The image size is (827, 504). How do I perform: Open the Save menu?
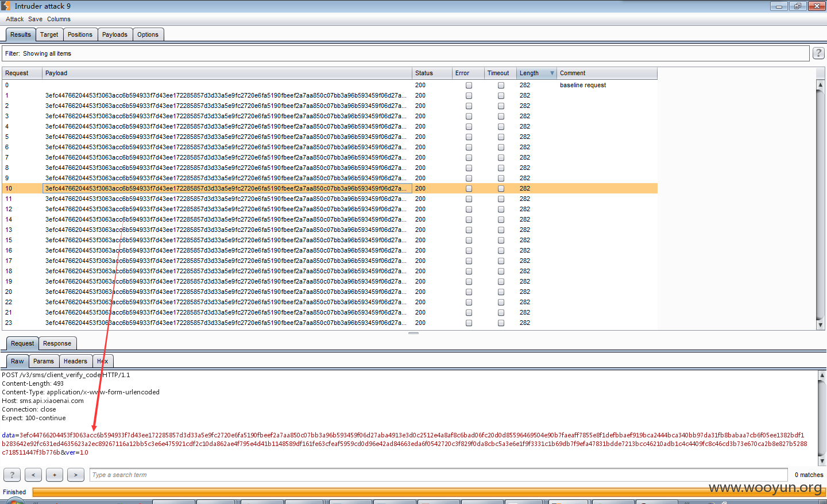35,19
